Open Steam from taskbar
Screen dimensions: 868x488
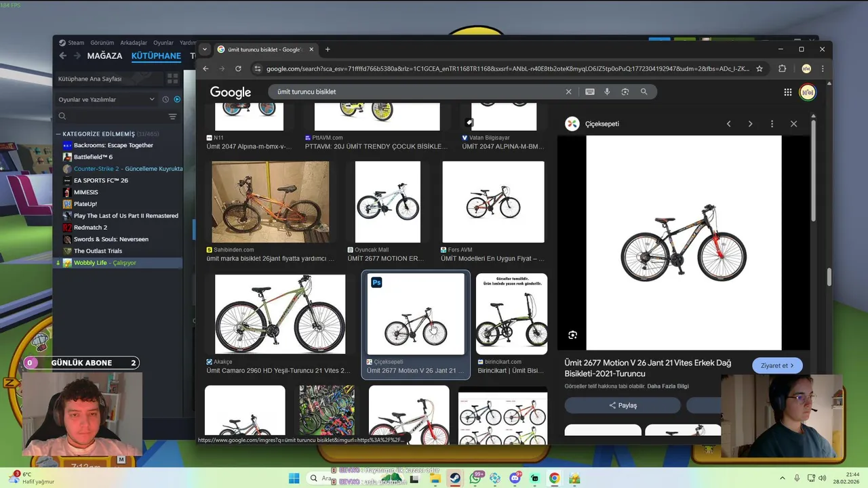455,479
